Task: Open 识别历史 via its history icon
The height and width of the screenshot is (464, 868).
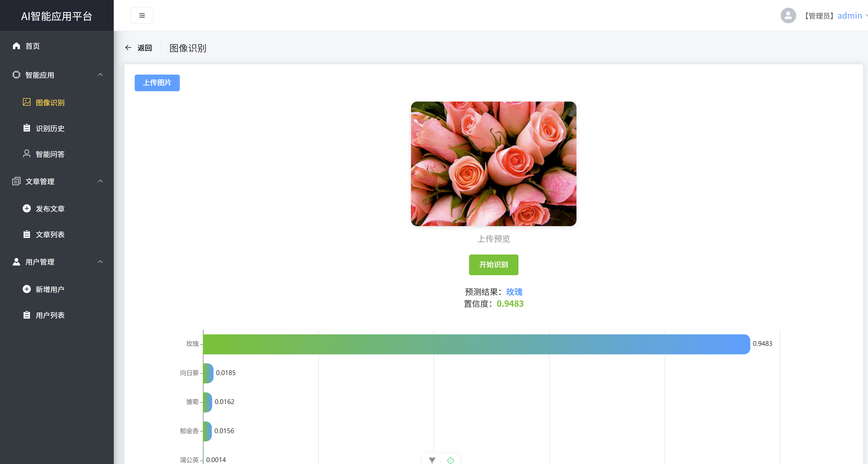Action: click(x=27, y=128)
